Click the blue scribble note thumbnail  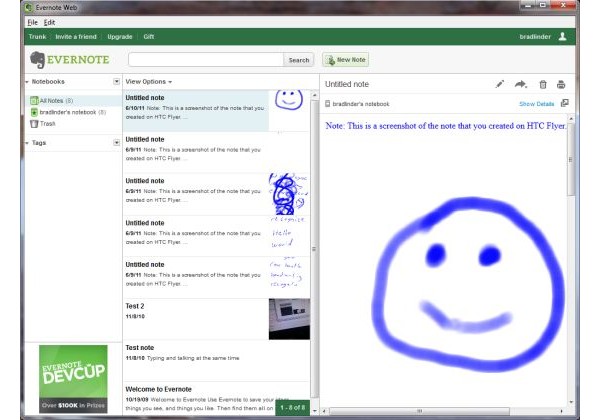point(289,194)
